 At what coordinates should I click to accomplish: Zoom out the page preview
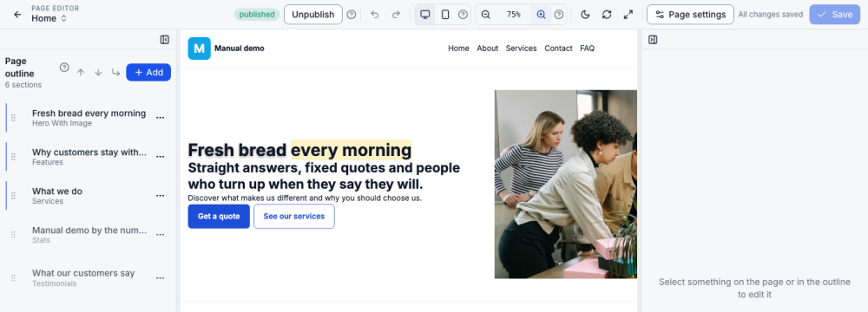[485, 15]
